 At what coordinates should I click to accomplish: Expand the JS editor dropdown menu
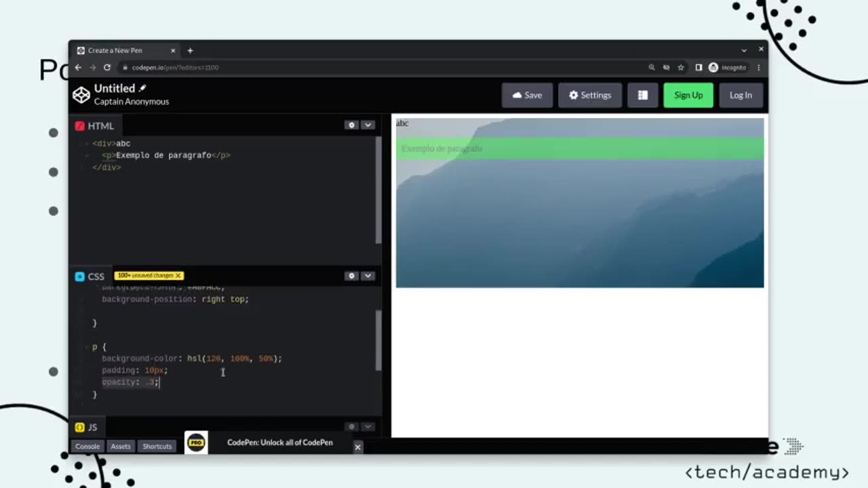click(x=368, y=427)
